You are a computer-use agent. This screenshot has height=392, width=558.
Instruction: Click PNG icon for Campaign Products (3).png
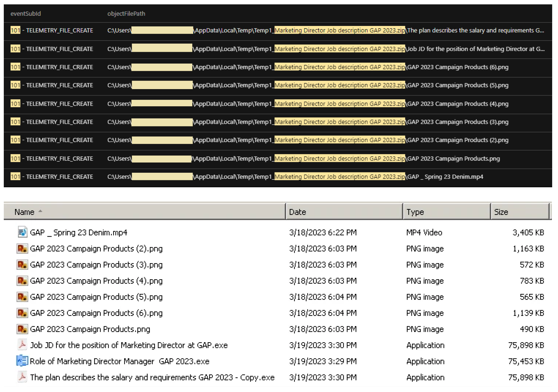22,265
